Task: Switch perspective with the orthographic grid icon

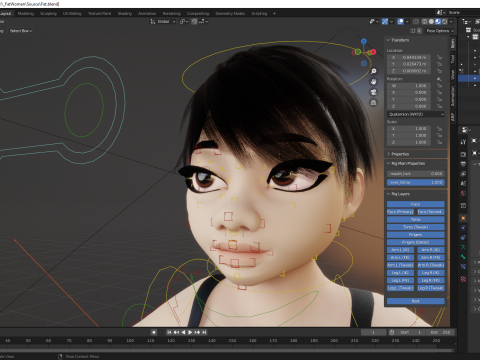Action: point(373,102)
